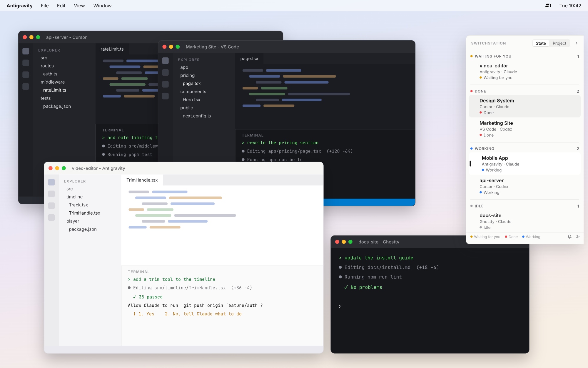Expand the tests folder in api-server explorer
The height and width of the screenshot is (368, 588).
pos(46,98)
